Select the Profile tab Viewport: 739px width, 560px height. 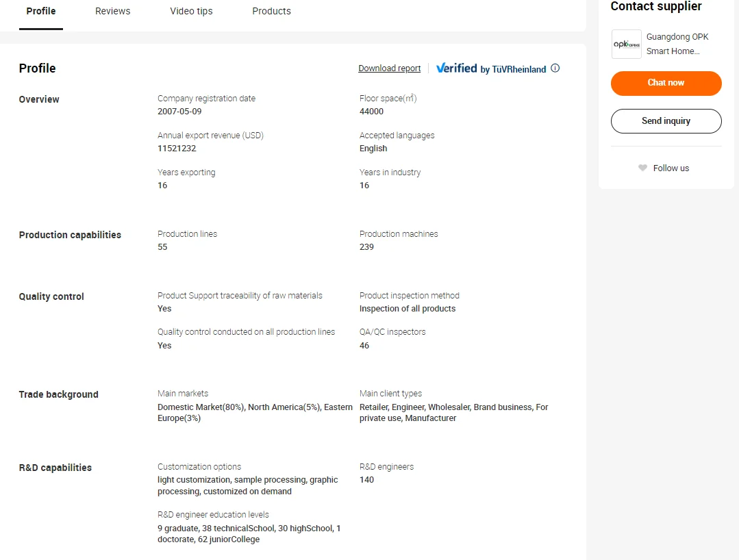point(41,11)
